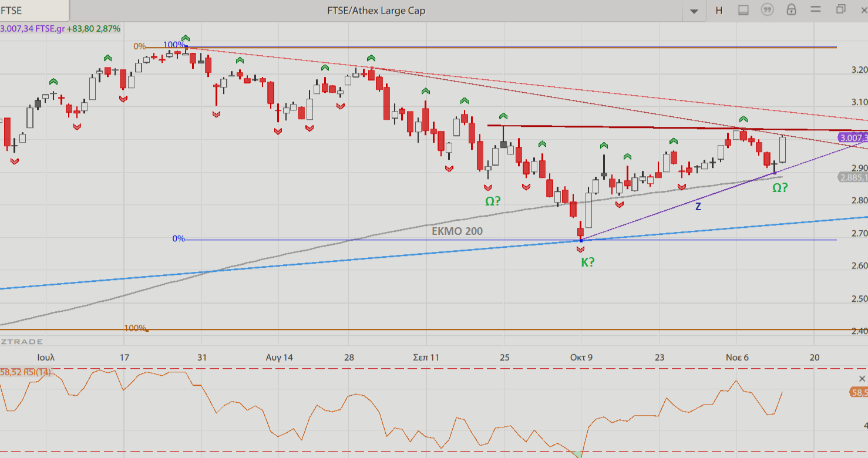
Task: Click the 3.007,34 FTSE.gr +83,80 quote line
Action: 60,28
